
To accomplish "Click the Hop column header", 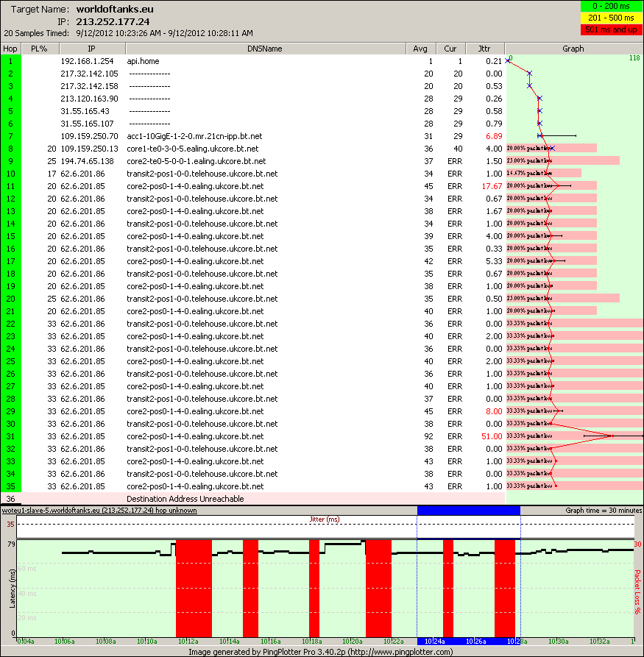I will point(10,49).
